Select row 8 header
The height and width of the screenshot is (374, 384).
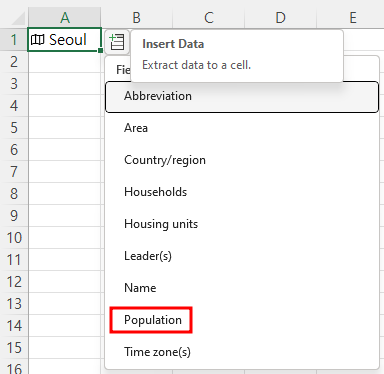[x=14, y=194]
